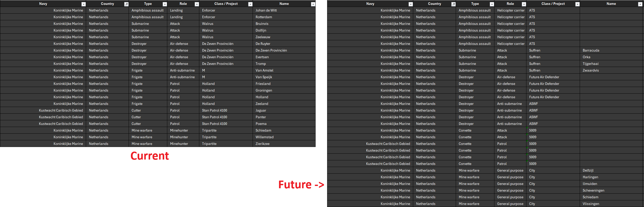
Task: Click the 'Friesland' name cell
Action: (x=284, y=84)
